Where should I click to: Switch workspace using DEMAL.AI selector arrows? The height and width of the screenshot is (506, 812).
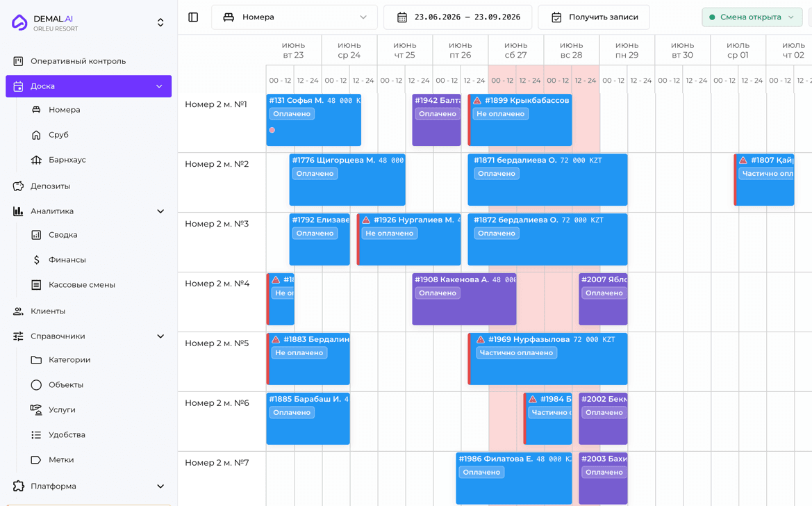(x=160, y=22)
